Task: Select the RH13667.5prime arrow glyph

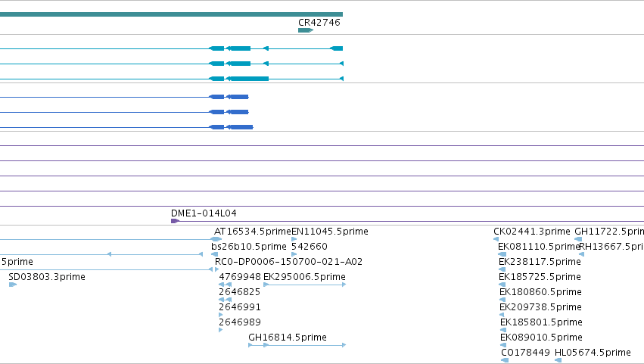Action: (x=582, y=254)
